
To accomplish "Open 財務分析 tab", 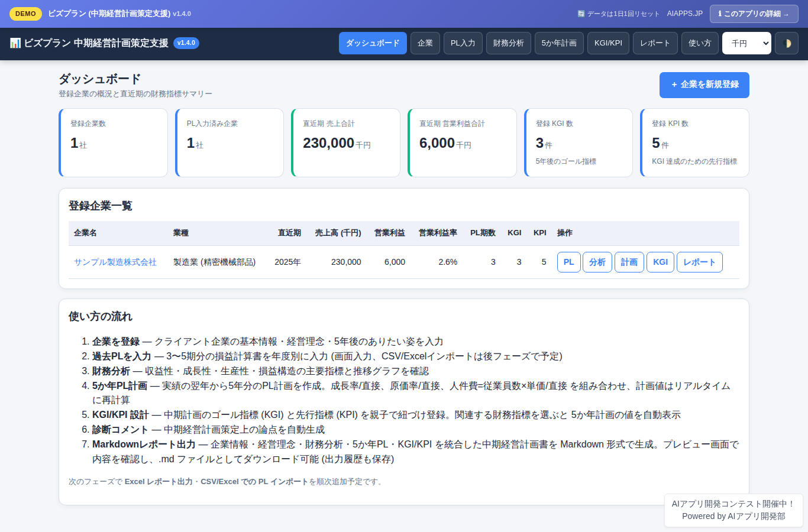I will [509, 43].
